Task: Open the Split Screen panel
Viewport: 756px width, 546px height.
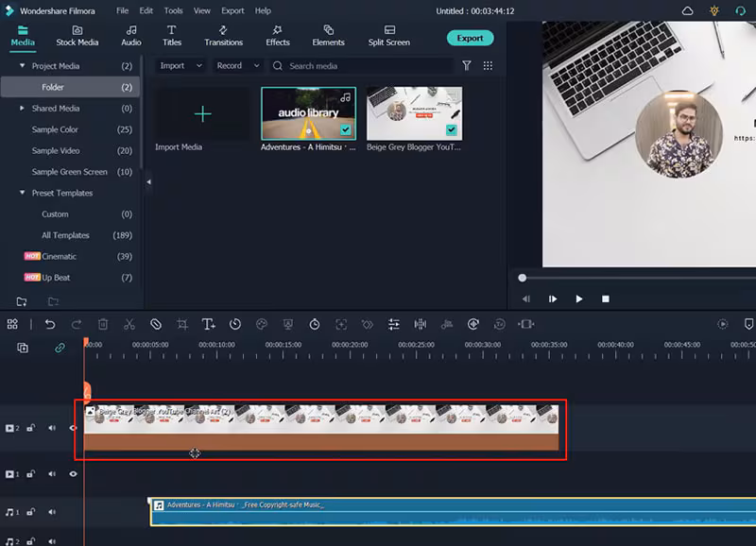Action: [x=389, y=36]
